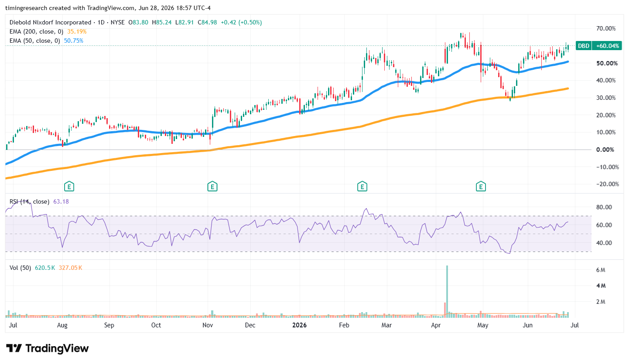The height and width of the screenshot is (364, 629).
Task: Select the +60.04% last-price label
Action: 607,46
